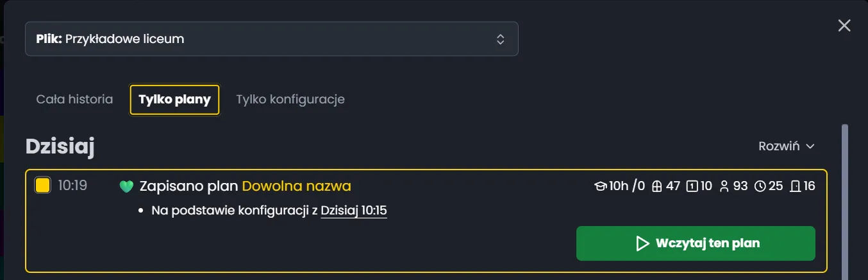Image resolution: width=868 pixels, height=280 pixels.
Task: Expand the Dzisiaj section with Rozwiń
Action: [786, 146]
